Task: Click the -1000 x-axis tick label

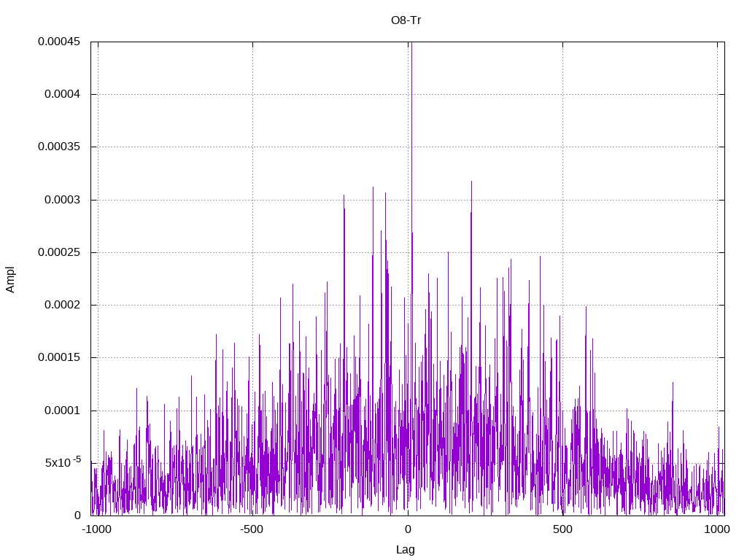Action: coord(97,529)
